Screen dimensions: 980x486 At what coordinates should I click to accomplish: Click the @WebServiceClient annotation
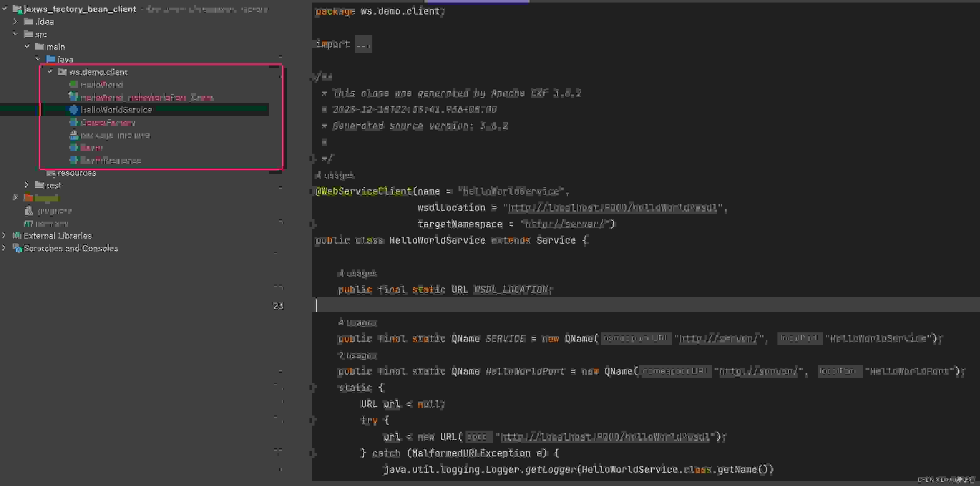(364, 191)
